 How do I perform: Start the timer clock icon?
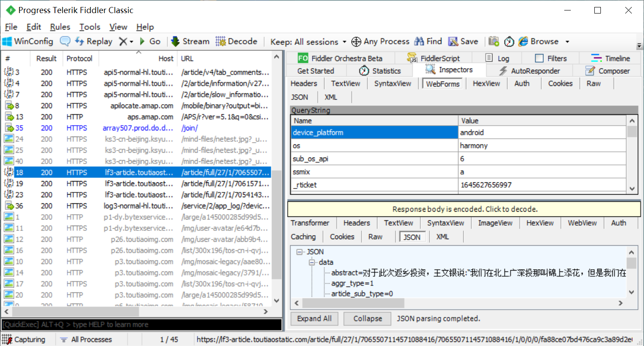tap(509, 41)
